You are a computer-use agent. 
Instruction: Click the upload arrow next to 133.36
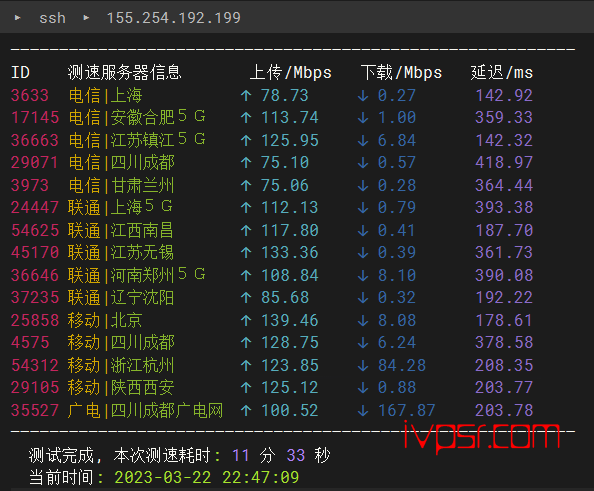pos(246,253)
